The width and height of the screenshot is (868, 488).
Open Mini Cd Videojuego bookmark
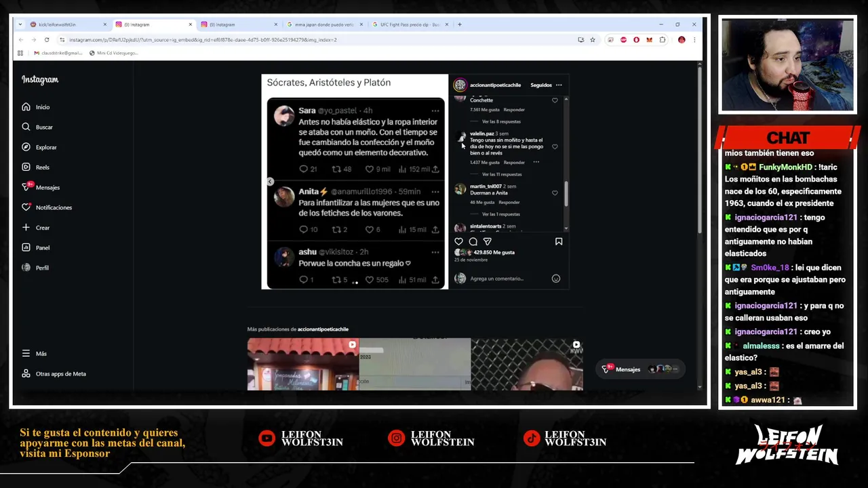click(113, 53)
